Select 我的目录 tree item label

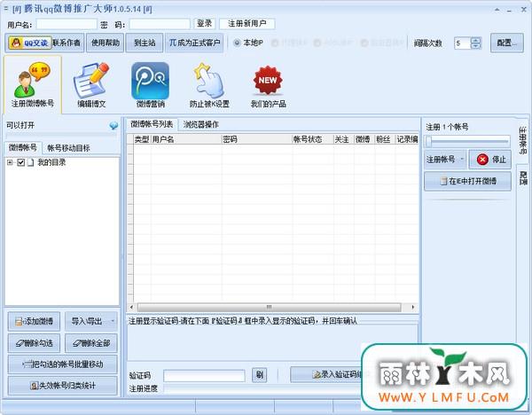tap(51, 162)
